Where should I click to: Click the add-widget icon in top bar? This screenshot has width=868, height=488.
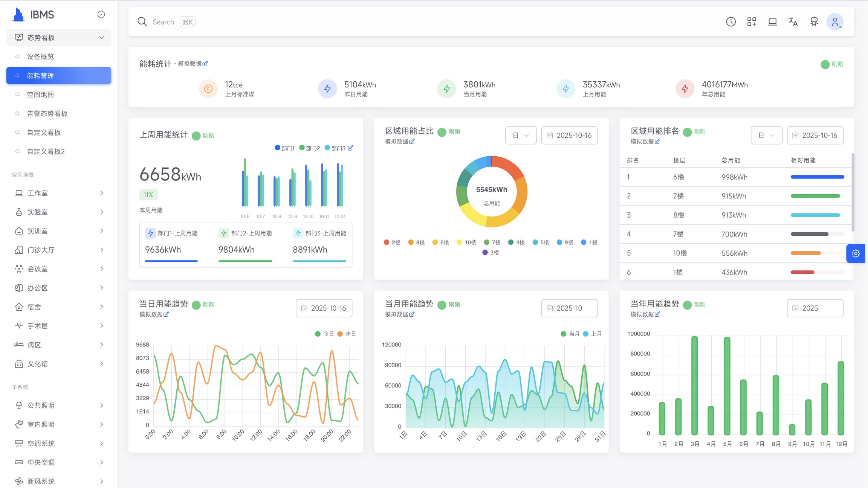[x=752, y=21]
